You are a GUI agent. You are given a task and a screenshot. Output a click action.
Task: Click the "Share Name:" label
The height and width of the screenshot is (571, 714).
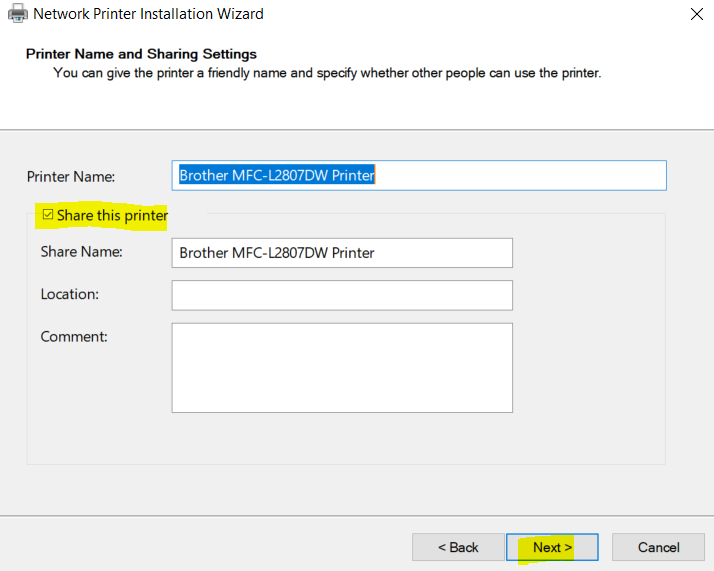(x=82, y=251)
